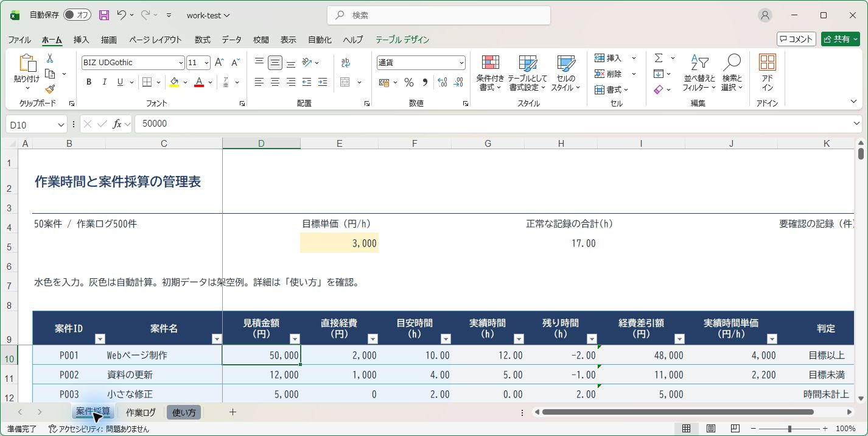Click the horizontal scrollbar thumb
Screen dimensions: 868x436
click(x=678, y=412)
